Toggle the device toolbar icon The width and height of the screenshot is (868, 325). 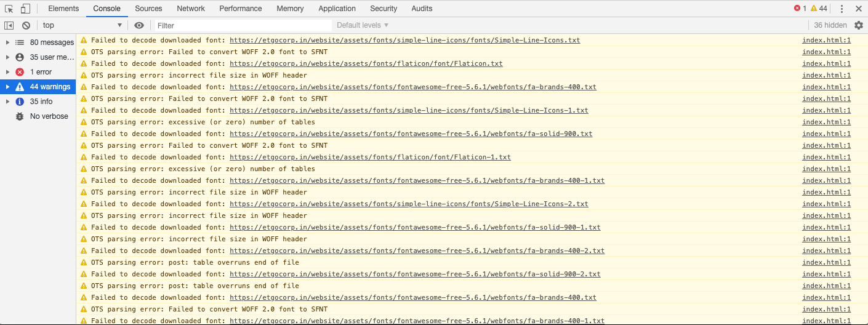tap(25, 9)
